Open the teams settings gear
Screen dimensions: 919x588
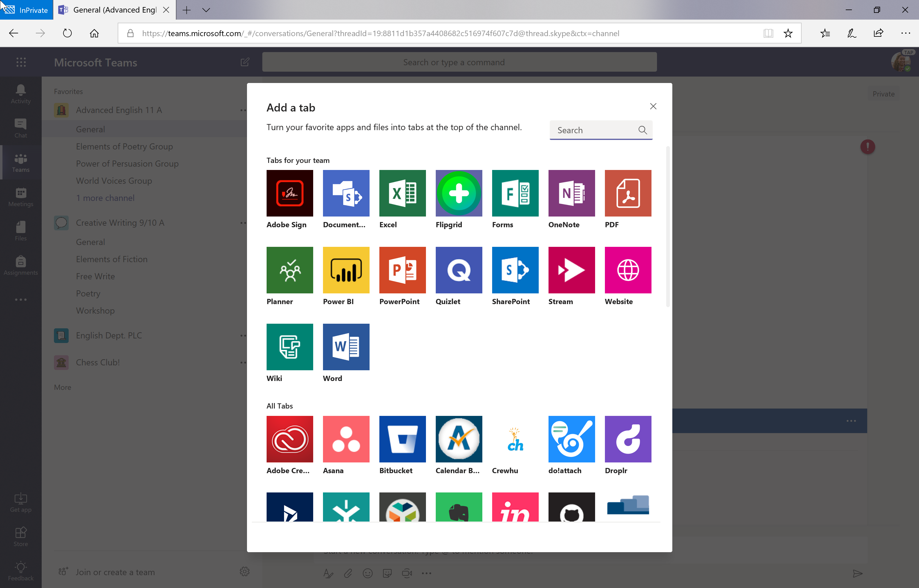[x=245, y=571]
